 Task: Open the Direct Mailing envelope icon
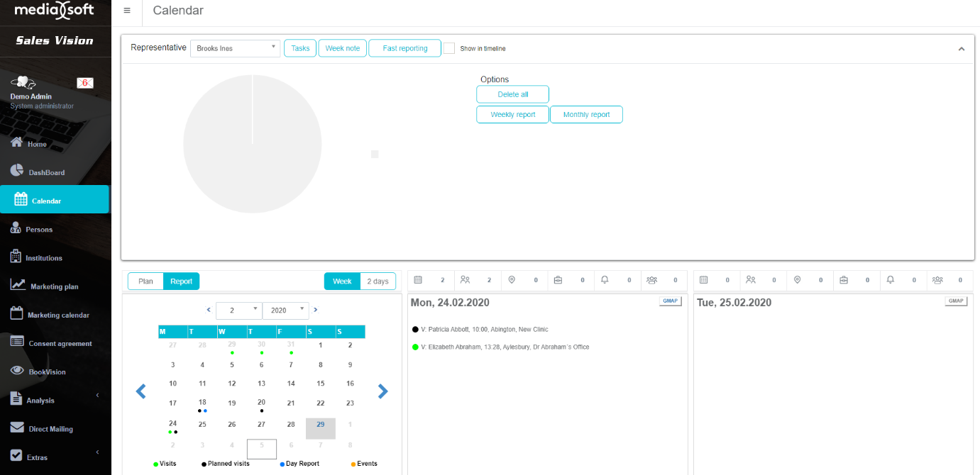pyautogui.click(x=17, y=428)
